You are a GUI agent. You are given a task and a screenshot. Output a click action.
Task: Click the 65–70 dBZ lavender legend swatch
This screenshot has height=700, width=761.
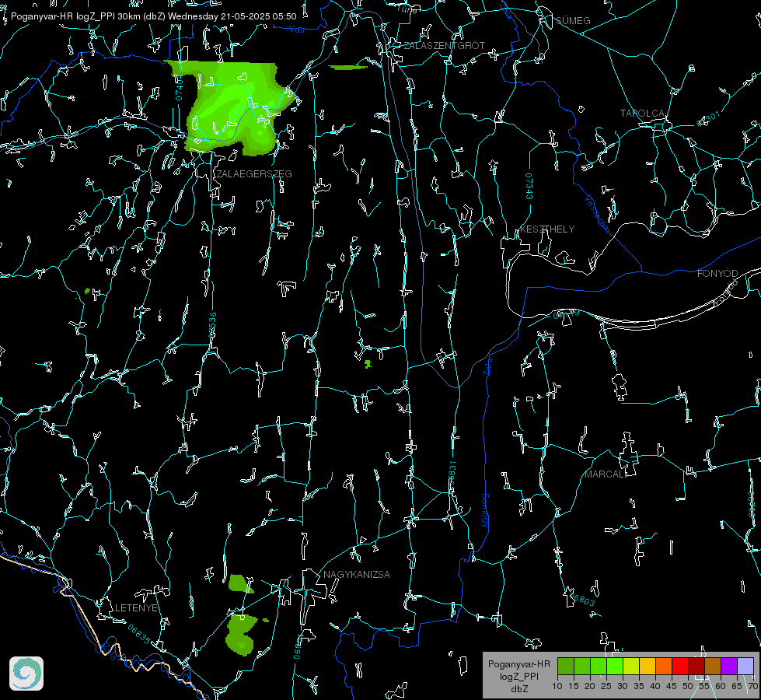[x=745, y=666]
